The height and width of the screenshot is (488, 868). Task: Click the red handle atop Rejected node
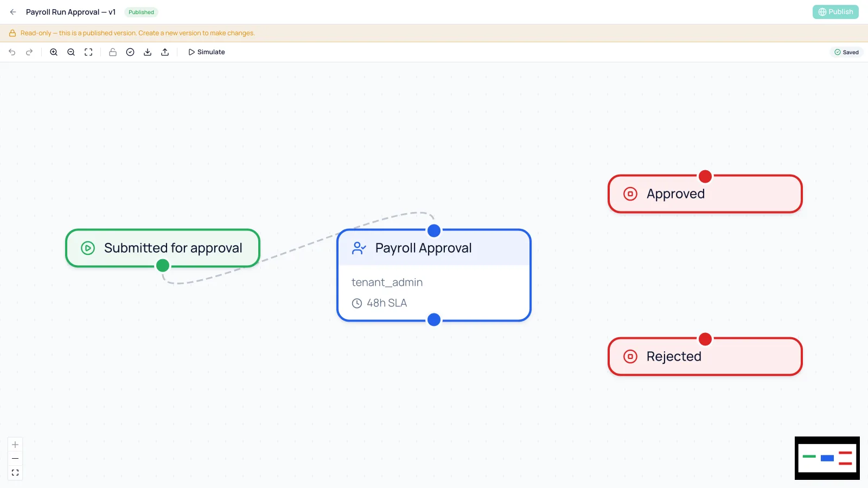(705, 339)
